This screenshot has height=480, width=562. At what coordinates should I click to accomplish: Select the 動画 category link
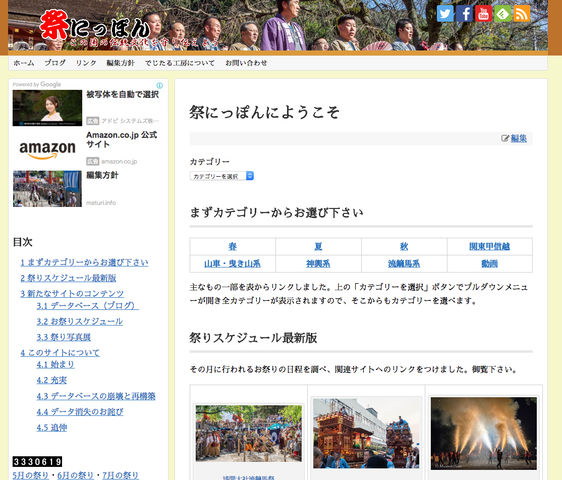coord(489,264)
